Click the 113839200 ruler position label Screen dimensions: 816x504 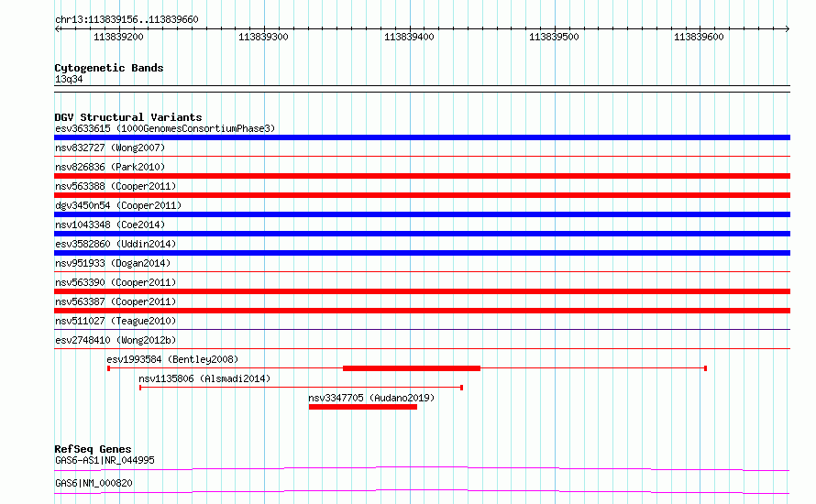118,37
